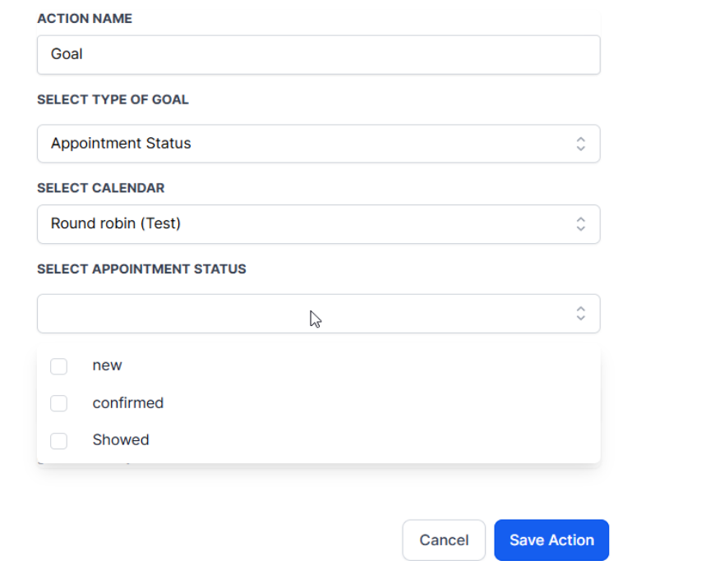Open the Appointment Status goal type dropdown
724x588 pixels.
click(x=304, y=144)
